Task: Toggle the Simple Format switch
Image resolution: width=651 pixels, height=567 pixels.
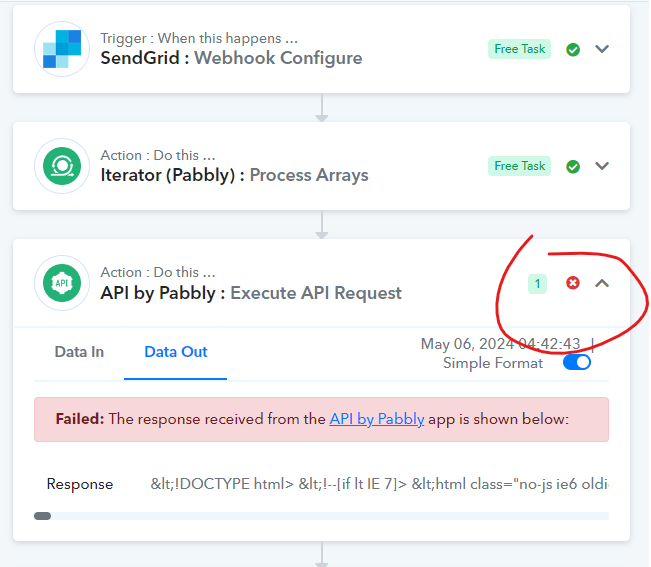Action: 577,362
